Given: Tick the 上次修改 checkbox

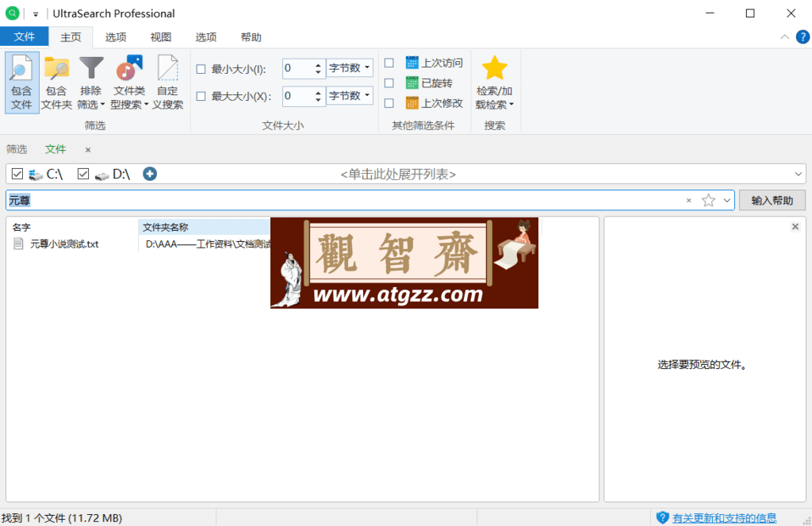Looking at the screenshot, I should [389, 103].
